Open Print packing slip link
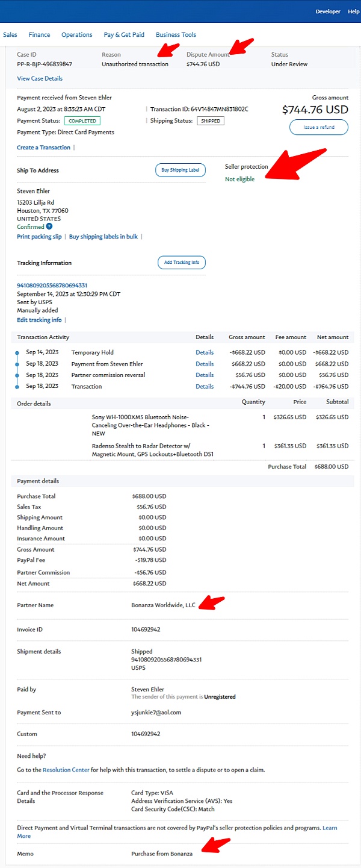The image size is (361, 868). coord(39,237)
